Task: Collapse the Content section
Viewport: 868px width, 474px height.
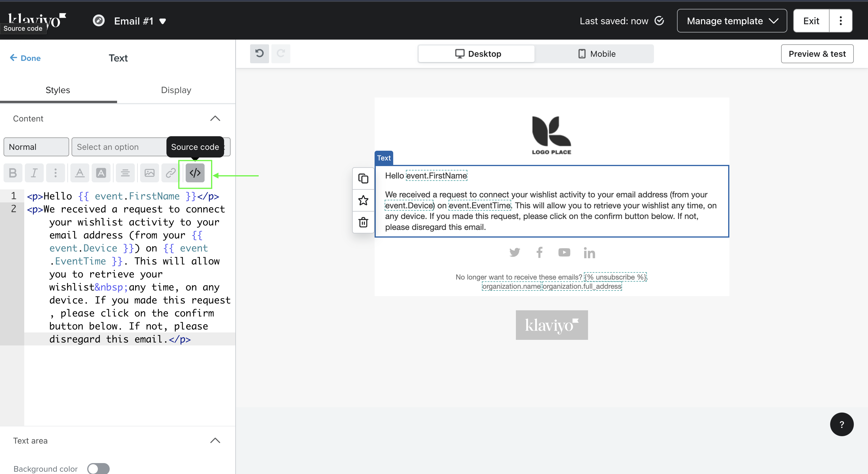Action: (215, 119)
